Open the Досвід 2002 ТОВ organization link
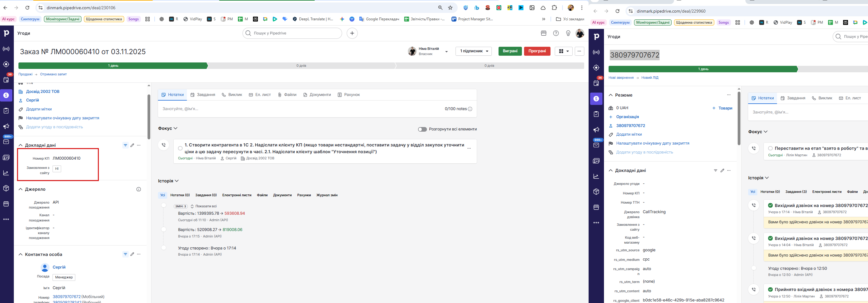The width and height of the screenshot is (868, 303). tap(43, 91)
